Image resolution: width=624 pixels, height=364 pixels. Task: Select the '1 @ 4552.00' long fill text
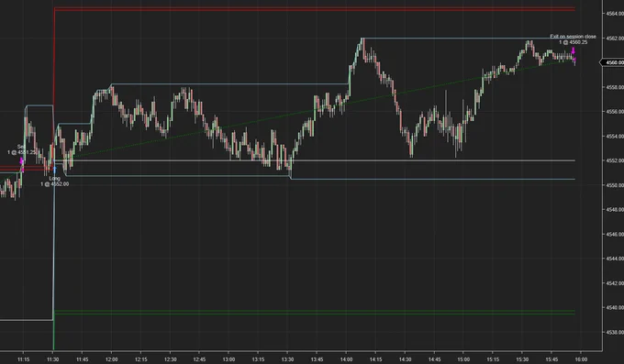[54, 184]
